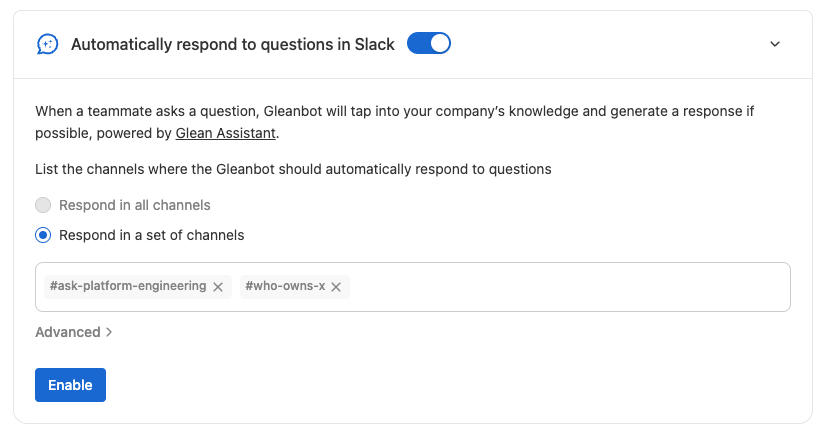
Task: Select the radio circle for set of channels
Action: coord(43,236)
